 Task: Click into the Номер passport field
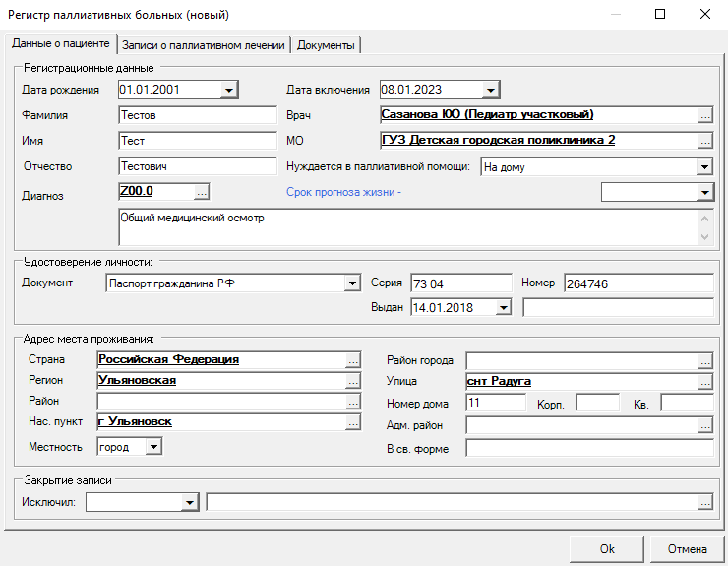click(638, 283)
